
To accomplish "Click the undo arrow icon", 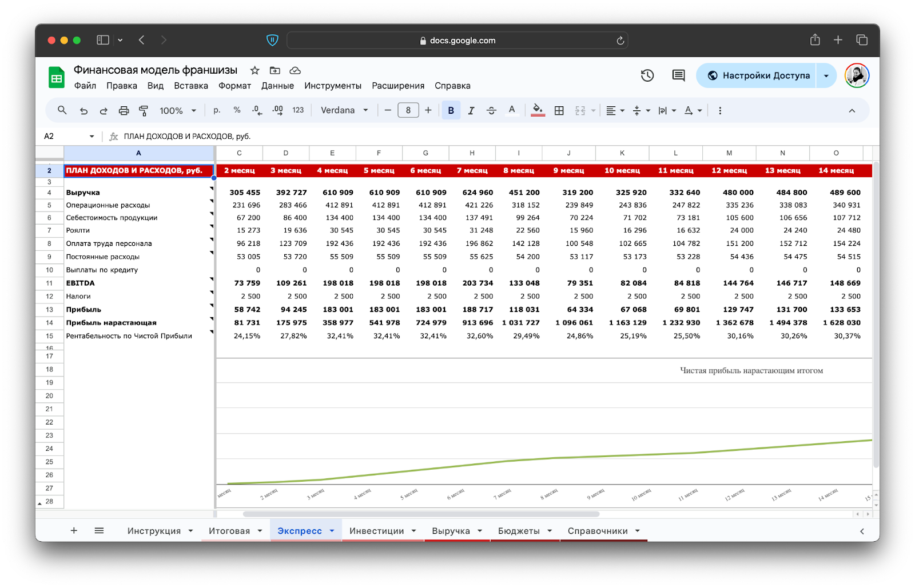I will click(x=83, y=111).
